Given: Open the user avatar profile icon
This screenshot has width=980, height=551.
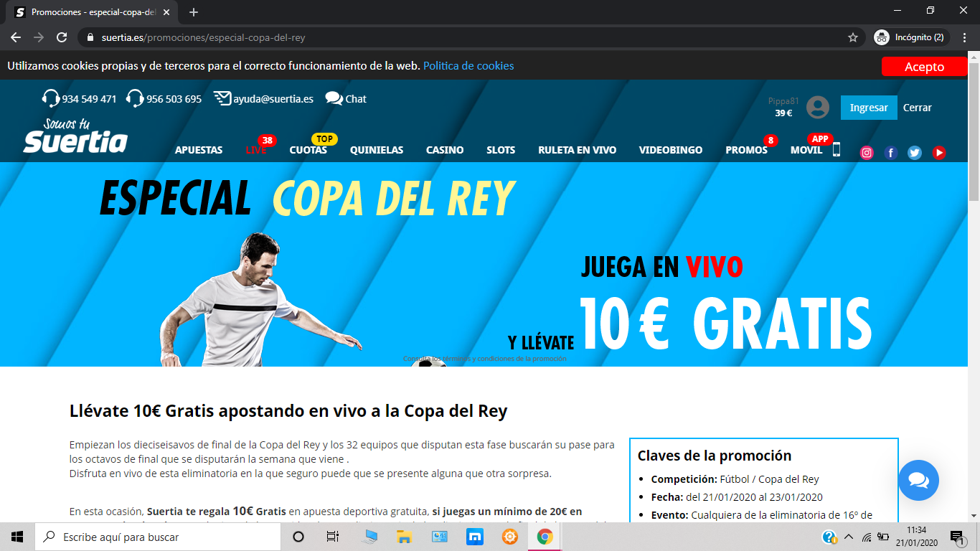Looking at the screenshot, I should 818,108.
